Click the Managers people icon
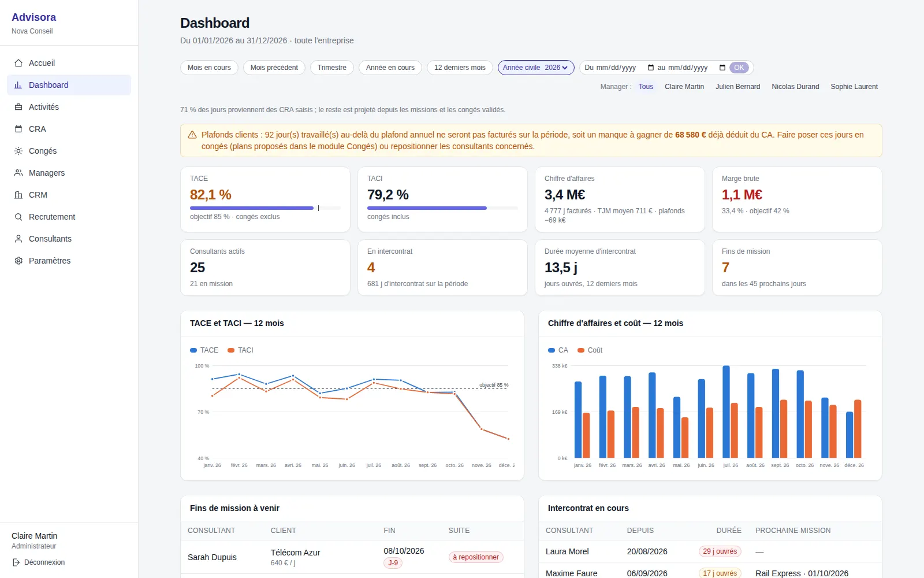924x578 pixels. point(18,173)
